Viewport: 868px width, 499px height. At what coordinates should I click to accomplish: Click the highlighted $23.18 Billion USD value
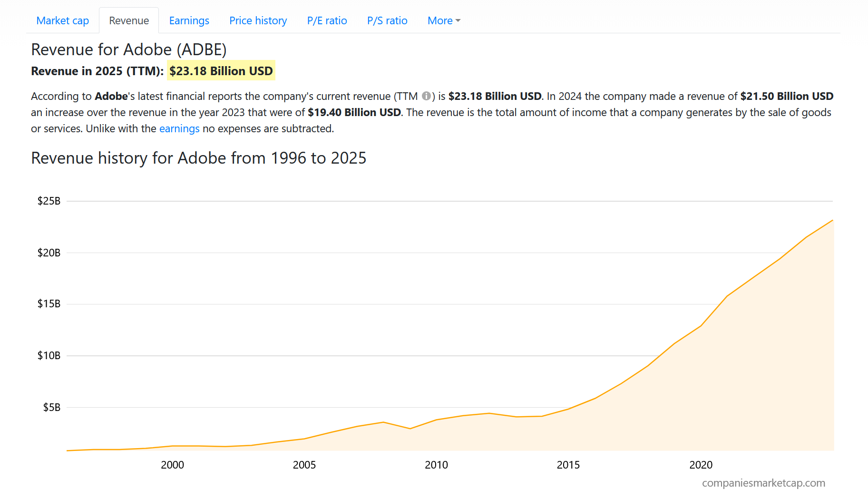pos(221,71)
